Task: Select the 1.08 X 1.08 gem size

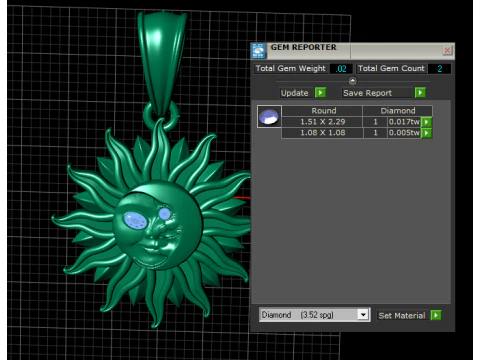Action: pos(322,133)
